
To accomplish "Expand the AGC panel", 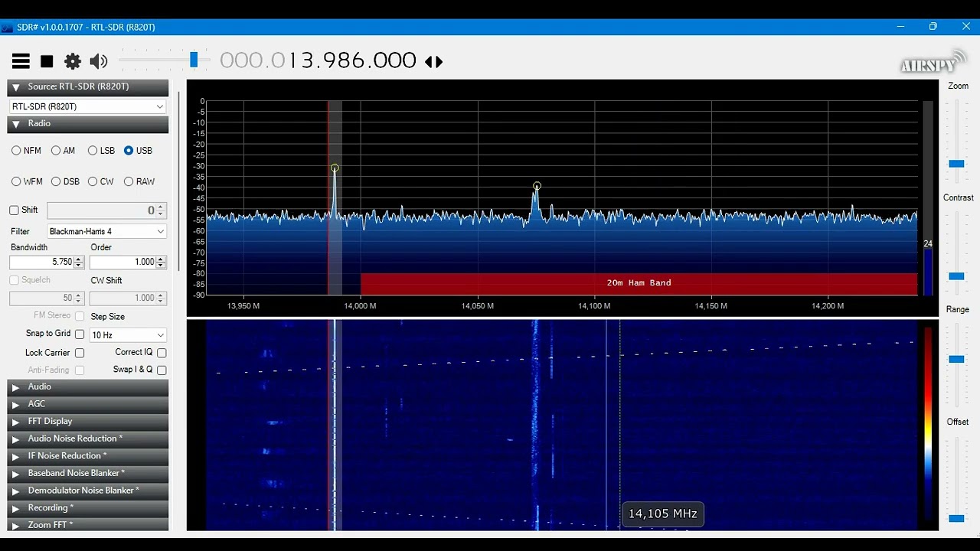I will coord(88,404).
